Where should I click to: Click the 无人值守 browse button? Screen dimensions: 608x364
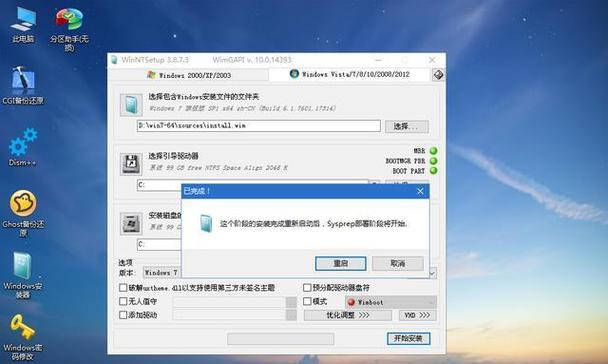(291, 302)
